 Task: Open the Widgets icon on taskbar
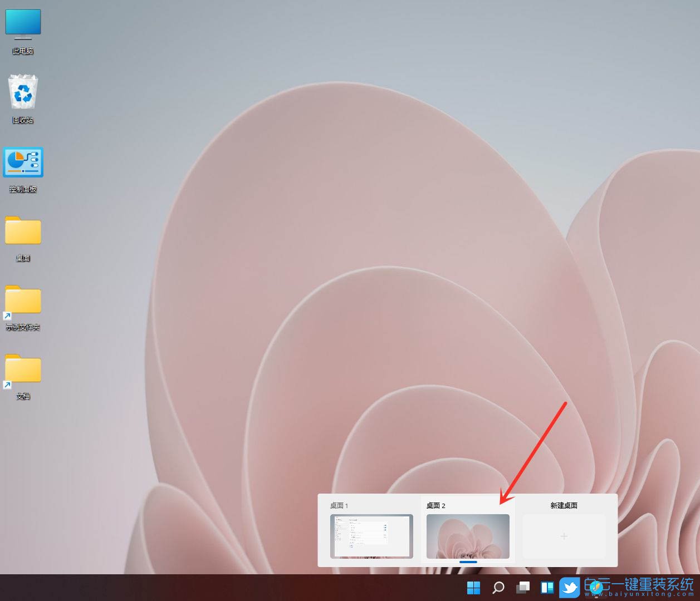click(x=546, y=587)
